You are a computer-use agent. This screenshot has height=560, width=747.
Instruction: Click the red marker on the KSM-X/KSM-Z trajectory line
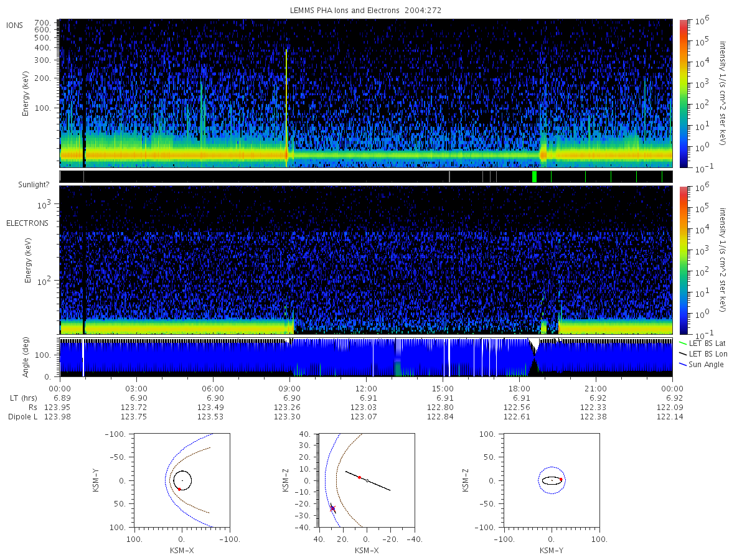359,477
